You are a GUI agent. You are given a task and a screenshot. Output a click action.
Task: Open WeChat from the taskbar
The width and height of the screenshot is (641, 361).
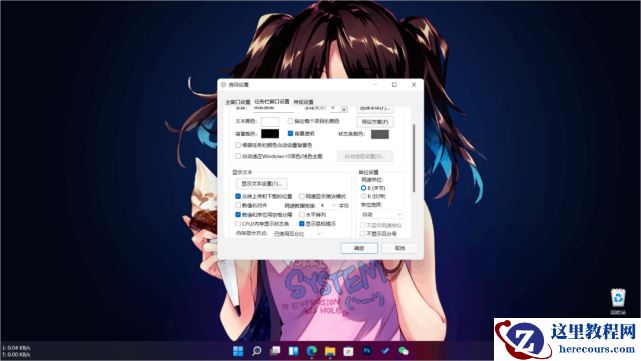pyautogui.click(x=403, y=351)
